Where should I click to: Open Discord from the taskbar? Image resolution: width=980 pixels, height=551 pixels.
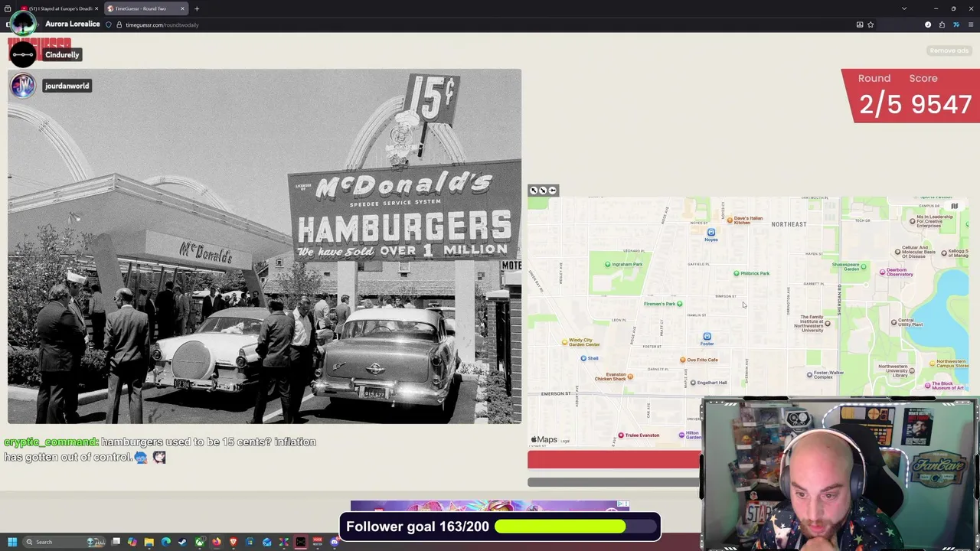334,542
